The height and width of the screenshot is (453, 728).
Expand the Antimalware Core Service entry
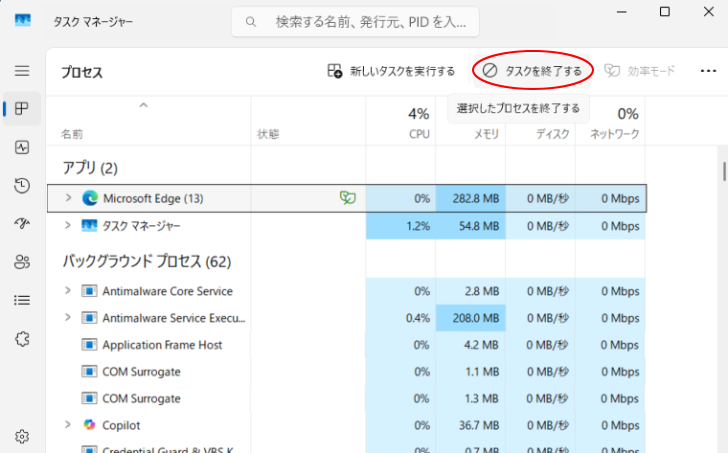(68, 291)
